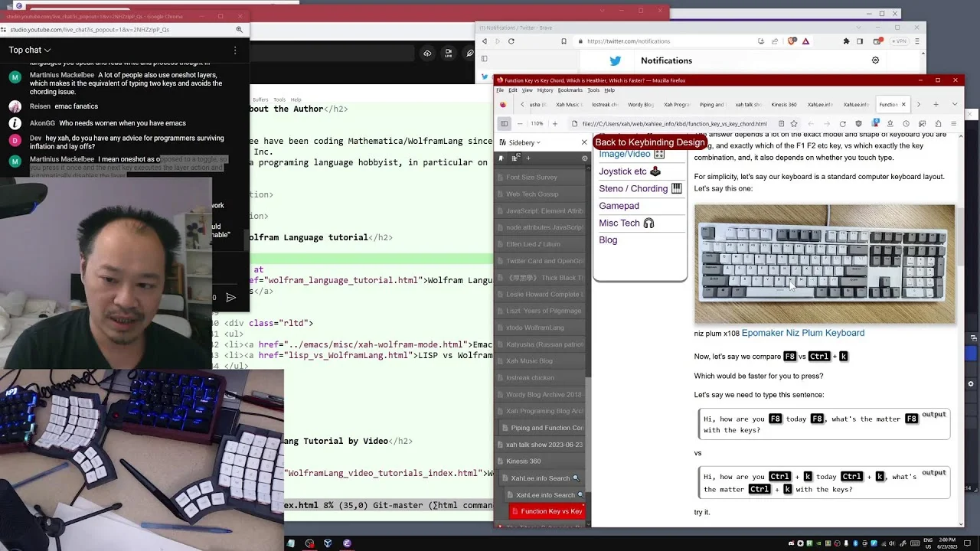Open the Sidebery panel switcher dropdown
980x551 pixels.
point(524,142)
